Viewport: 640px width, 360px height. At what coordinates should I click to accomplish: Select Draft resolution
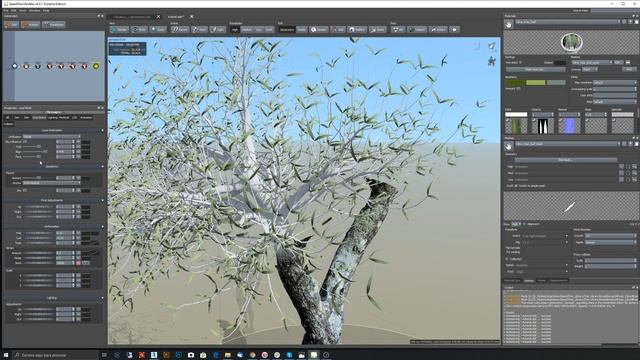coord(269,29)
